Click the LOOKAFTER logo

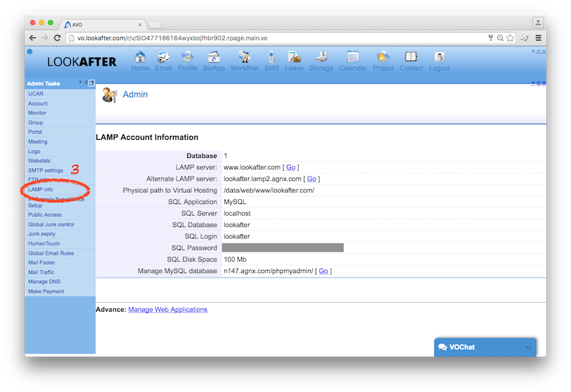point(82,62)
